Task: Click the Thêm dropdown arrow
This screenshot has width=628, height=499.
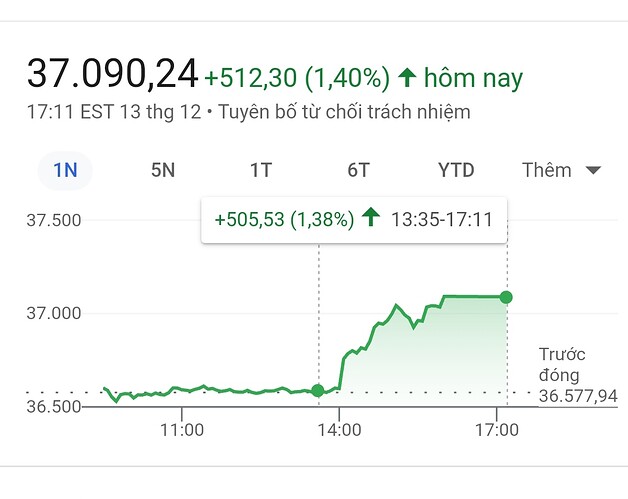Action: coord(593,170)
